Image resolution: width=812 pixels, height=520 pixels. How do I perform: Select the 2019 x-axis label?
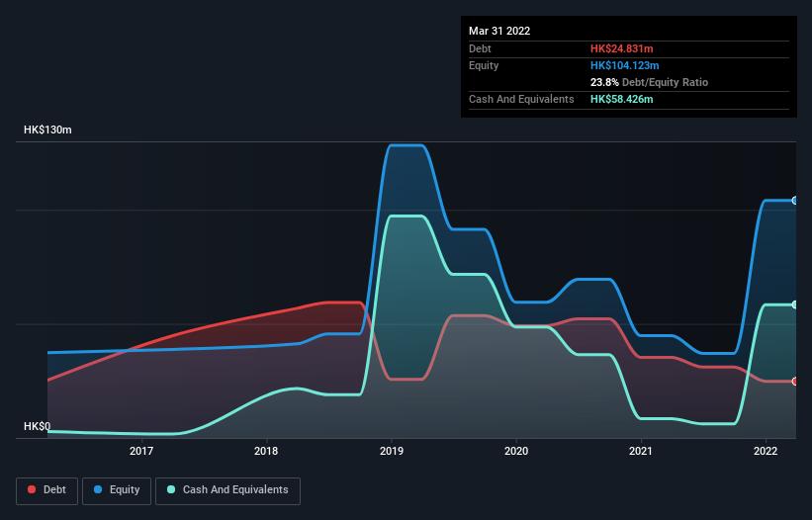[392, 451]
